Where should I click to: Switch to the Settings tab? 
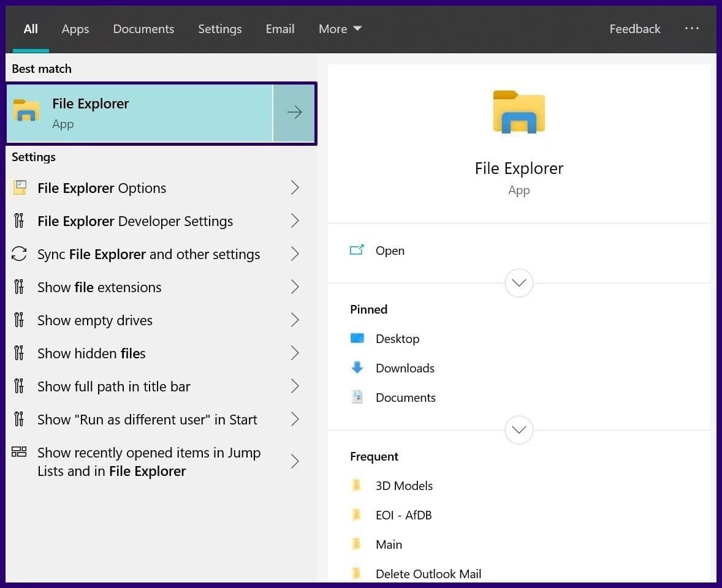pyautogui.click(x=219, y=29)
